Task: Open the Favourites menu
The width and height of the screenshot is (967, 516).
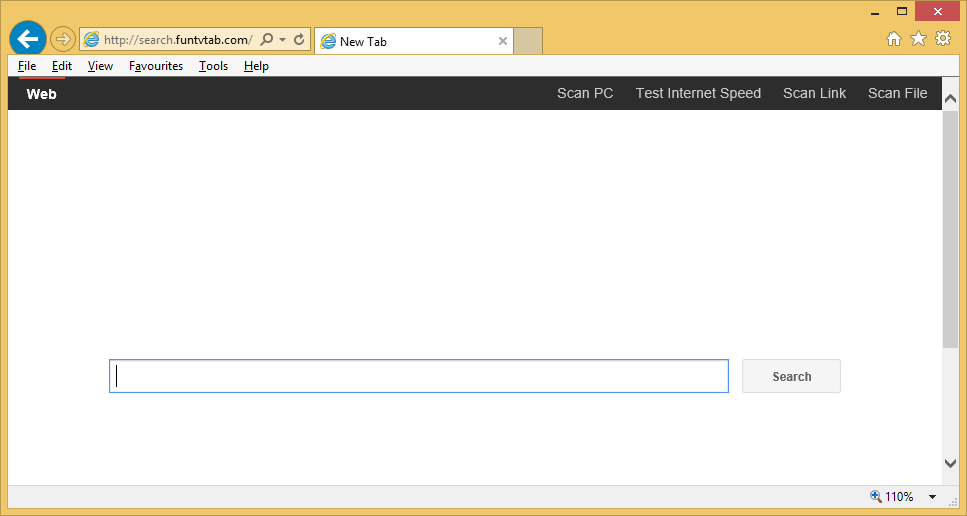Action: [156, 66]
